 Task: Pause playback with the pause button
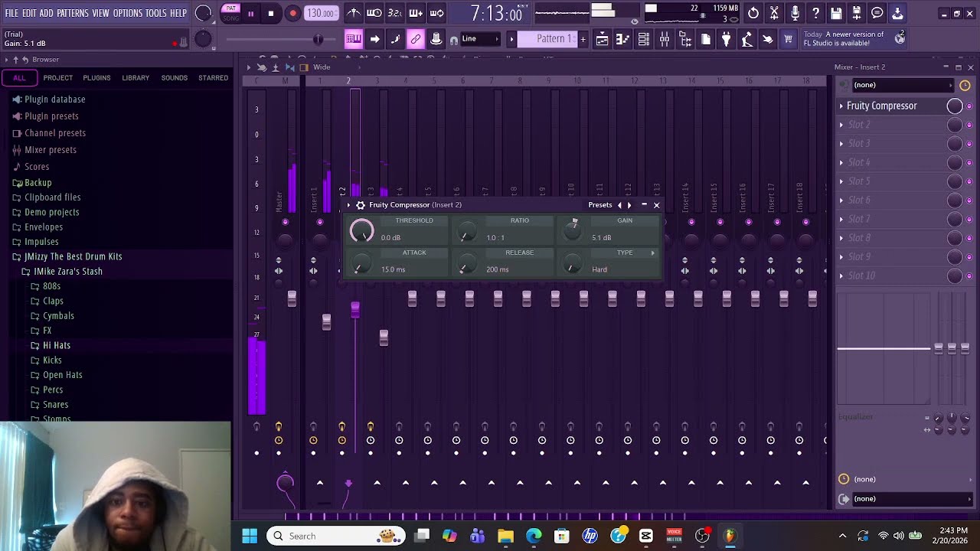pyautogui.click(x=250, y=13)
